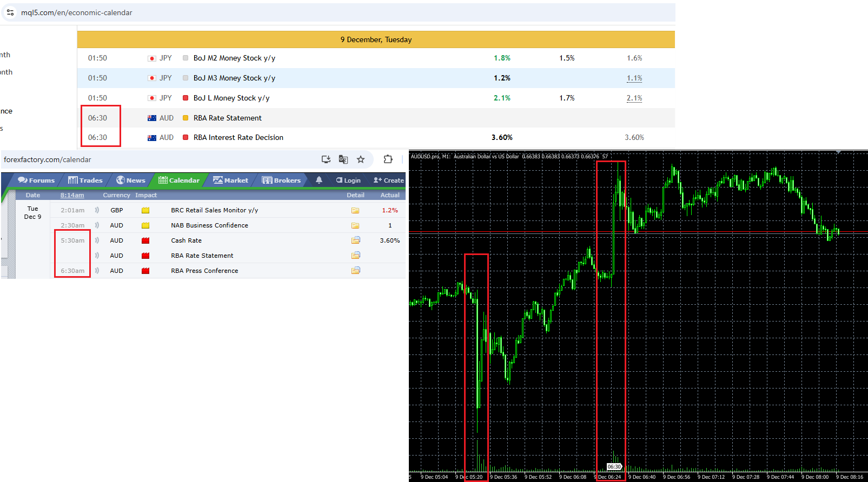Screen dimensions: 868x482
Task: Click the Australia flag on RBA Interest Rate Decision row
Action: 152,138
